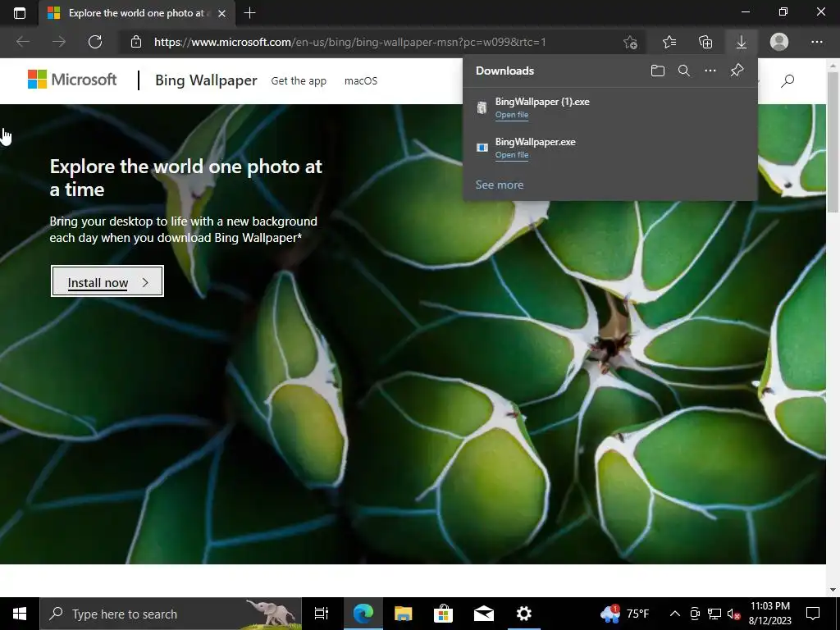
Task: Click the BingWallpaper.exe file name
Action: [x=535, y=142]
